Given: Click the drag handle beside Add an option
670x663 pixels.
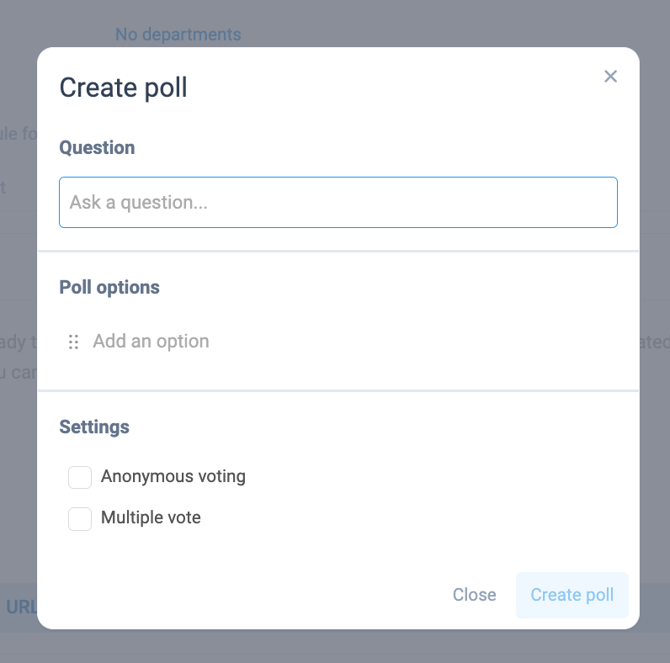Looking at the screenshot, I should pos(73,342).
